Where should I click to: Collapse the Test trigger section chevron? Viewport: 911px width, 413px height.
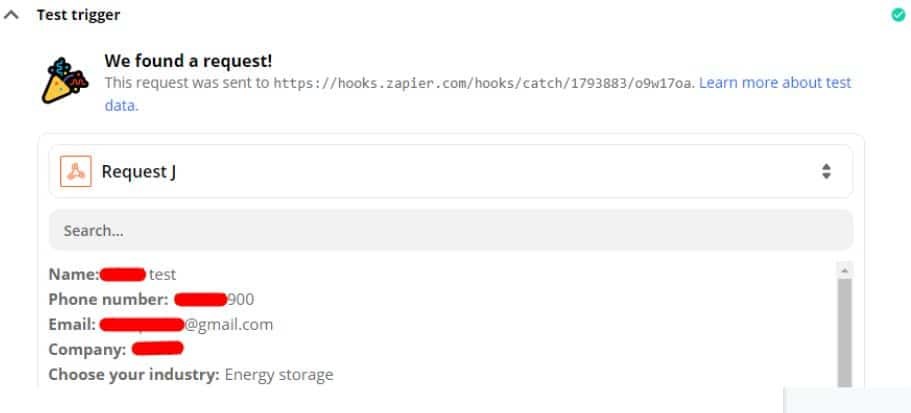11,15
